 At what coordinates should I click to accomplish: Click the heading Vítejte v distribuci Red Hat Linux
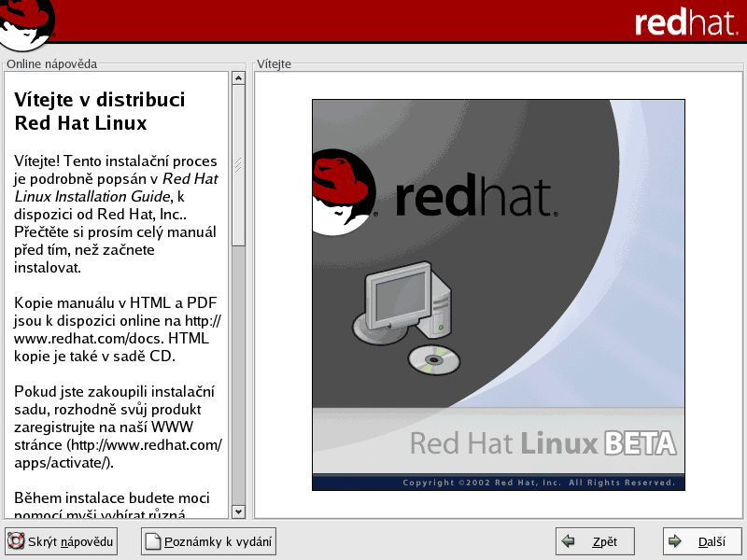pos(100,111)
